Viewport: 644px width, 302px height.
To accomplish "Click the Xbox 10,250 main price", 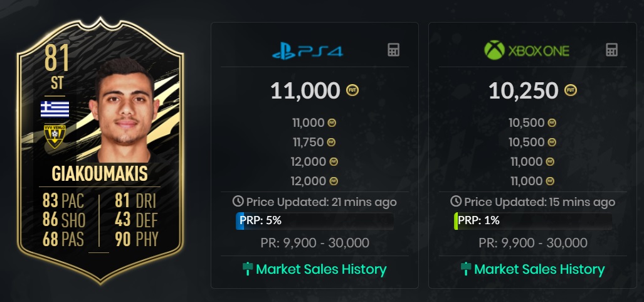I will [x=523, y=91].
